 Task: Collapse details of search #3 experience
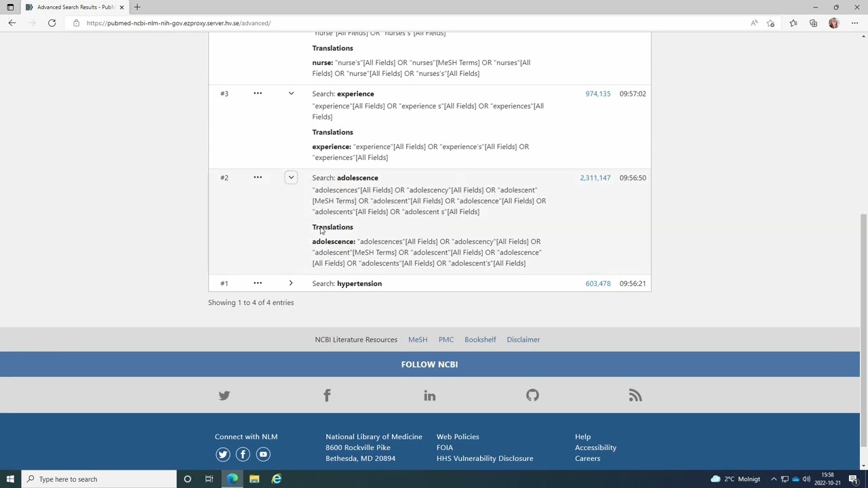pyautogui.click(x=291, y=94)
